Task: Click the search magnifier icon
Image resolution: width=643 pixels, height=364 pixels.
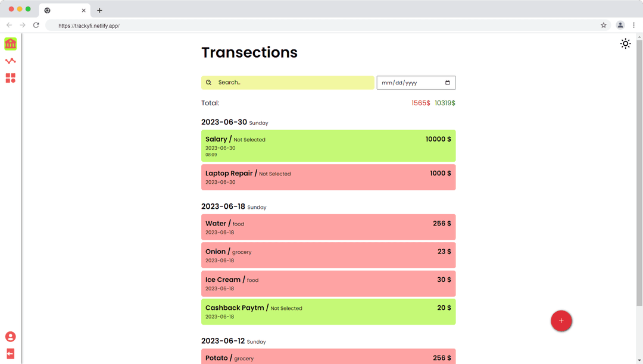Action: point(208,83)
